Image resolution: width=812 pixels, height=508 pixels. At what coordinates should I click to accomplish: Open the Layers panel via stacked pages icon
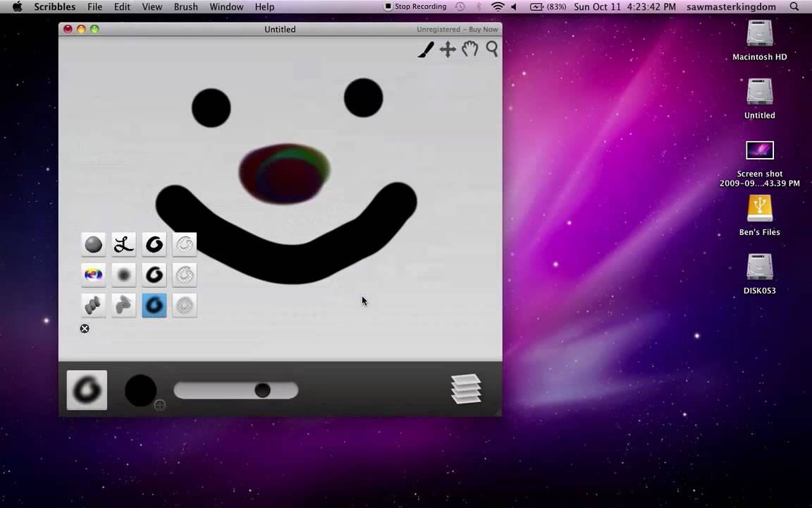point(465,389)
